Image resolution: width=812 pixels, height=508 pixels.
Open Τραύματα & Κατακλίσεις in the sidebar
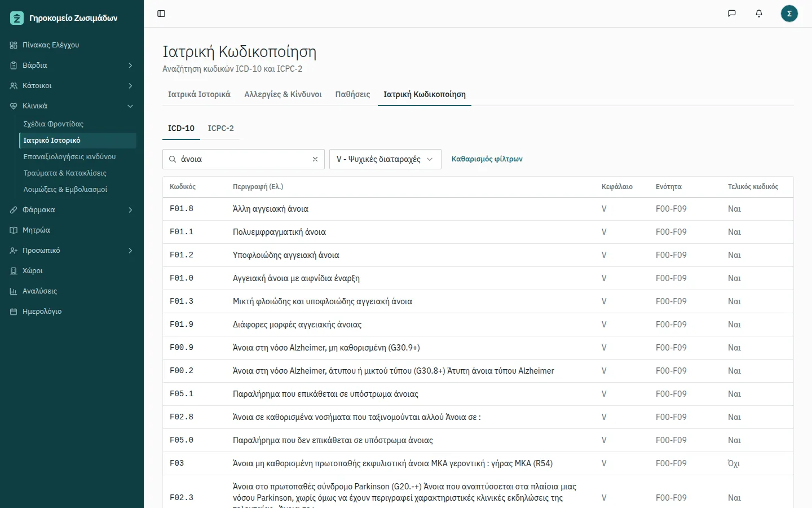(x=77, y=173)
